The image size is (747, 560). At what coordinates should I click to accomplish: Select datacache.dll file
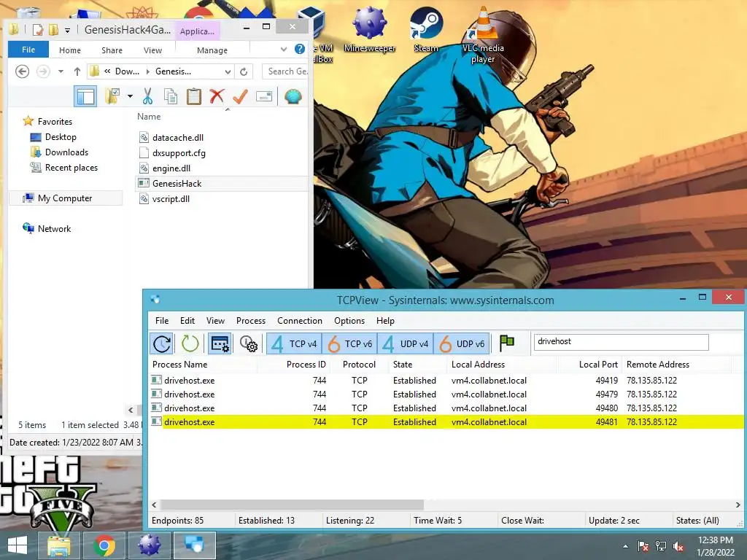pos(178,138)
